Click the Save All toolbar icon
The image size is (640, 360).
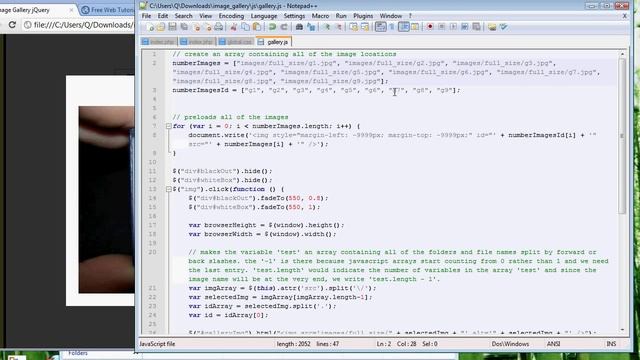tap(184, 27)
